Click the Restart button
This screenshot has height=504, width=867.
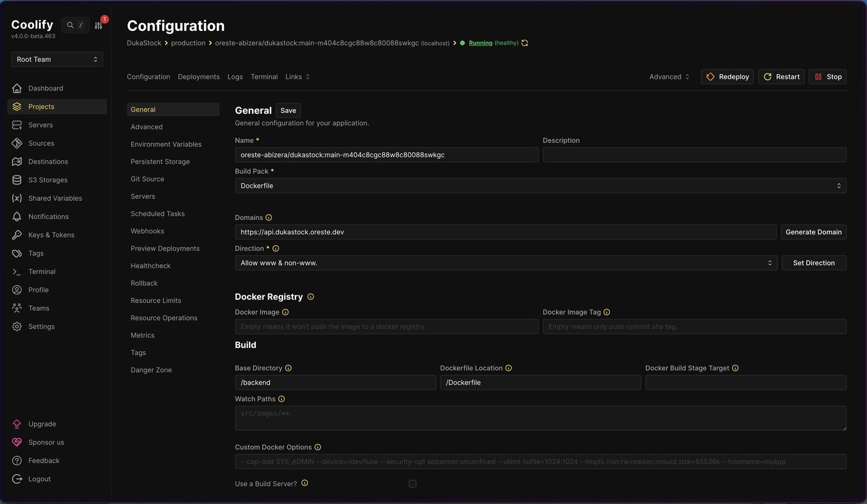tap(781, 77)
